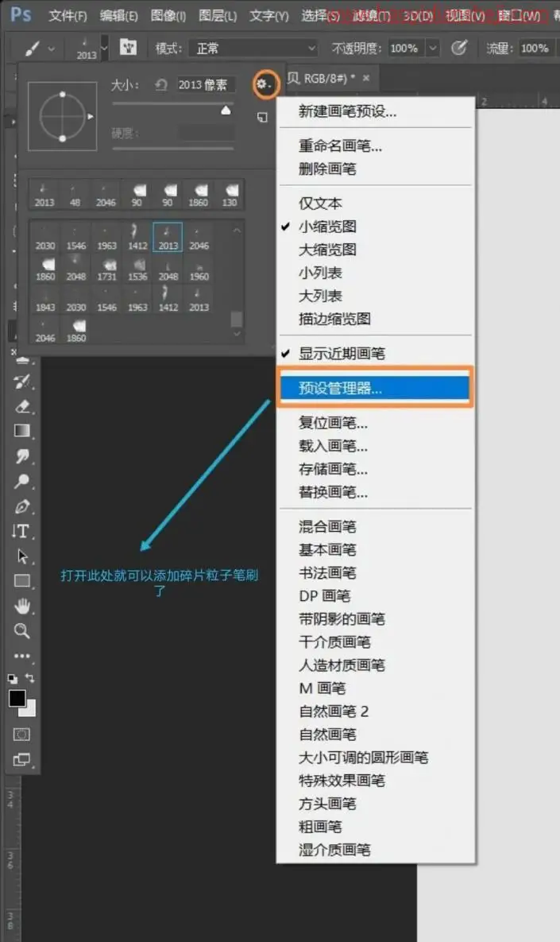The image size is (560, 942).
Task: Click the Ps logo icon
Action: 21,14
